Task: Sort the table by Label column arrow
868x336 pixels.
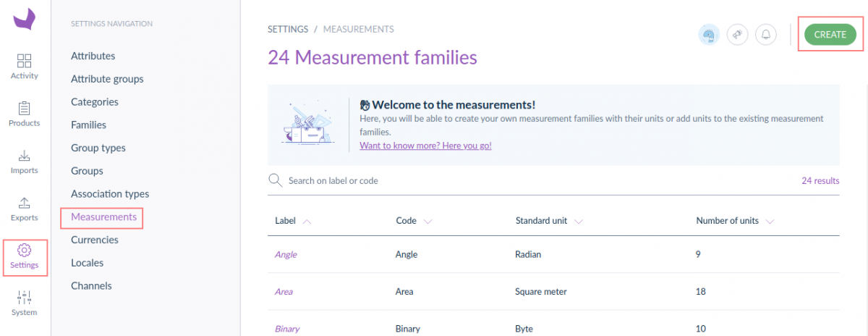Action: tap(307, 222)
